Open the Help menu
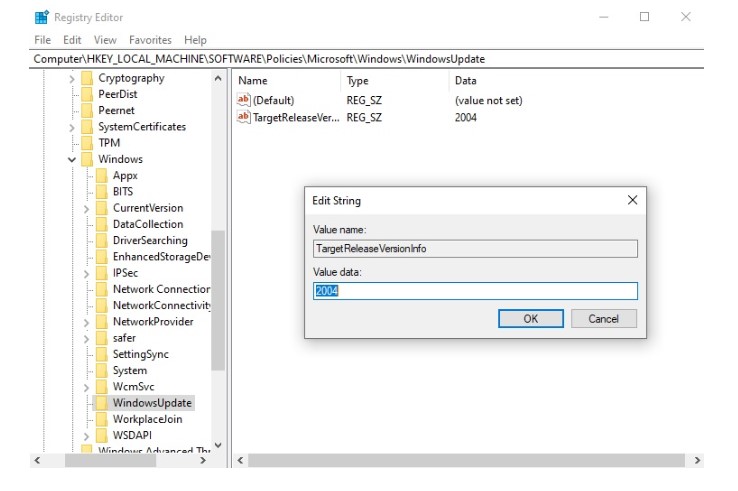Screen dimensions: 738x491 (195, 40)
